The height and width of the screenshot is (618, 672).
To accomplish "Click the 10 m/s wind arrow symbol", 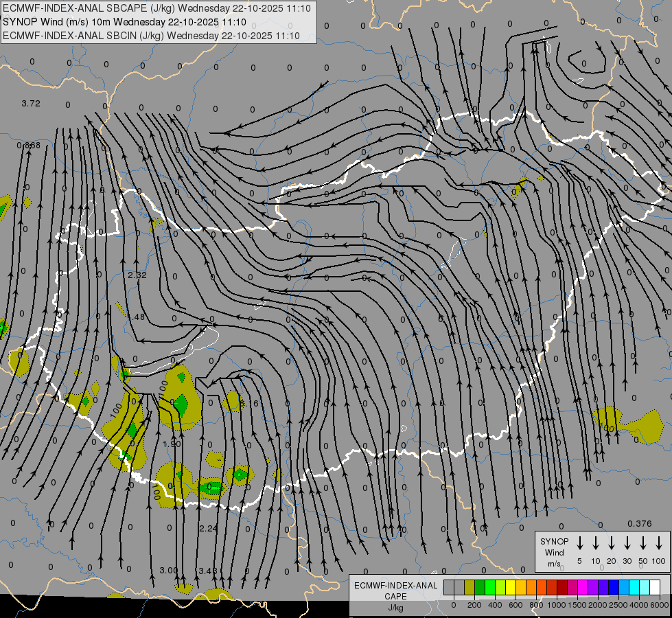I will point(596,543).
